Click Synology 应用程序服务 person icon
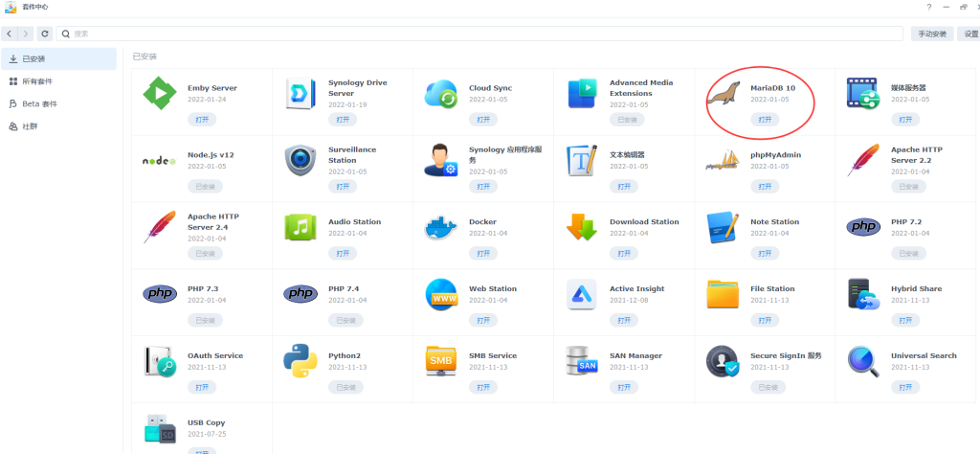Image resolution: width=980 pixels, height=454 pixels. click(x=441, y=161)
